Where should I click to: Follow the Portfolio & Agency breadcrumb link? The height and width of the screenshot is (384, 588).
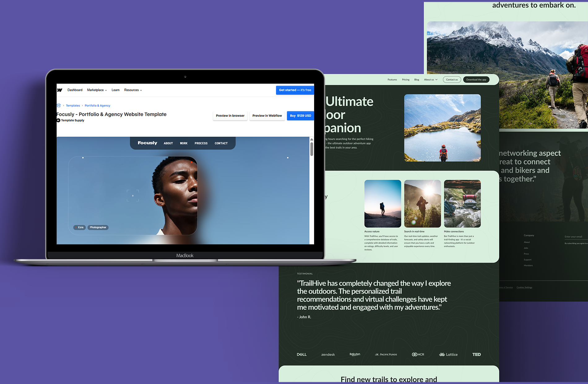point(97,106)
